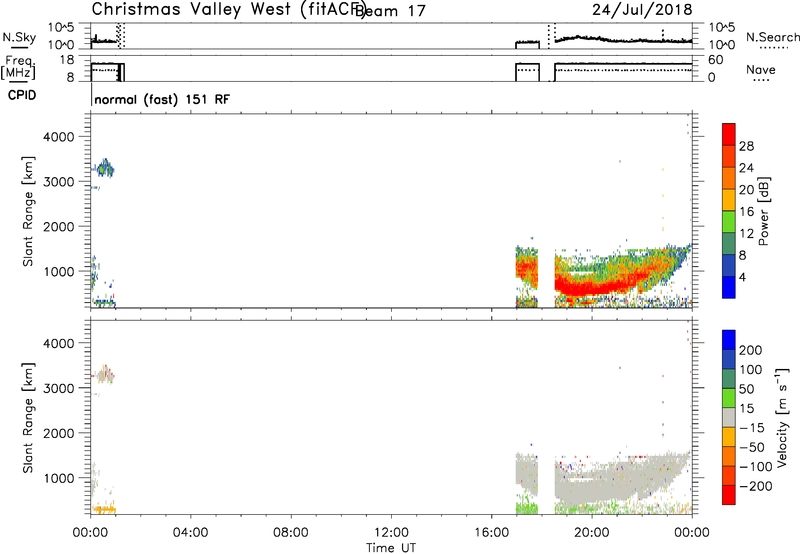The height and width of the screenshot is (554, 800).
Task: Select the 24 dB color bar label
Action: click(746, 168)
